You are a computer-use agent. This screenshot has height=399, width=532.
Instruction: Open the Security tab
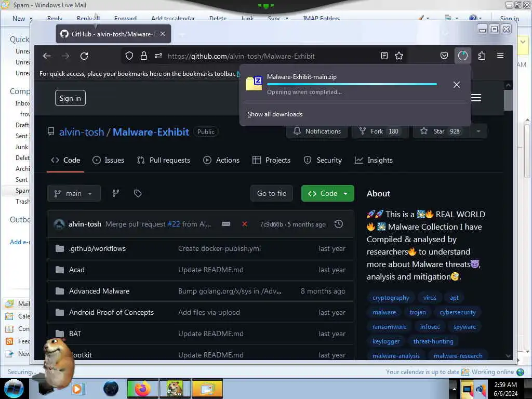coord(323,160)
